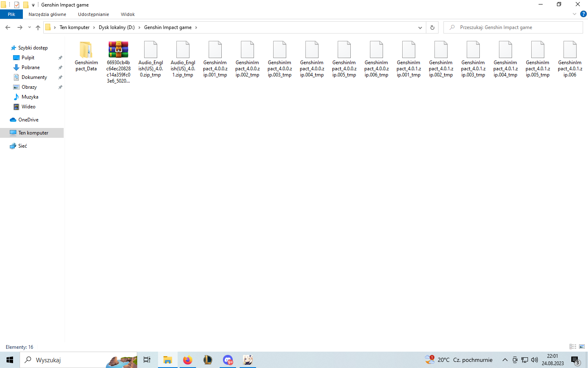The image size is (588, 368).
Task: Open the recent locations dropdown
Action: (x=29, y=27)
